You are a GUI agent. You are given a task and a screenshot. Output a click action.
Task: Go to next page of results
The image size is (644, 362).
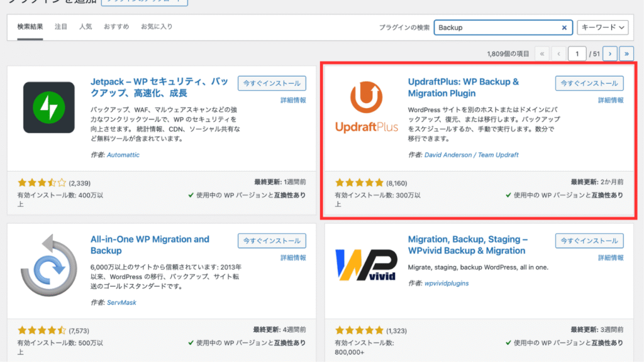coord(609,54)
